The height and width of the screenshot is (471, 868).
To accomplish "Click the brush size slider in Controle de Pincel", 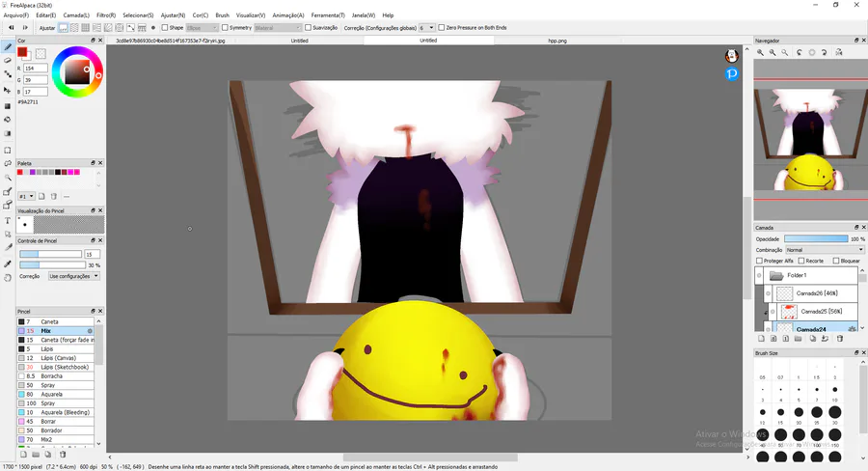I will pyautogui.click(x=50, y=254).
